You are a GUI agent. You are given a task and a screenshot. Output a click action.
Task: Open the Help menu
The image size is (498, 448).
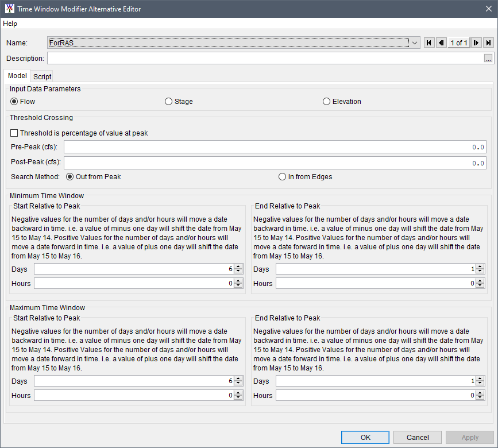10,24
